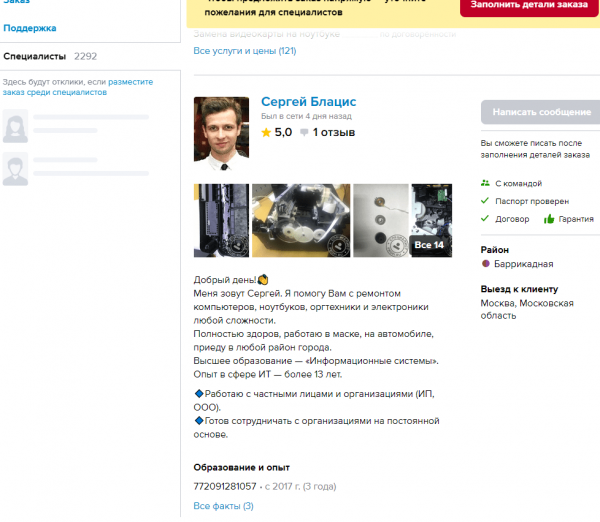The width and height of the screenshot is (600, 522).
Task: Open the Все факты (3) link
Action: (x=223, y=506)
